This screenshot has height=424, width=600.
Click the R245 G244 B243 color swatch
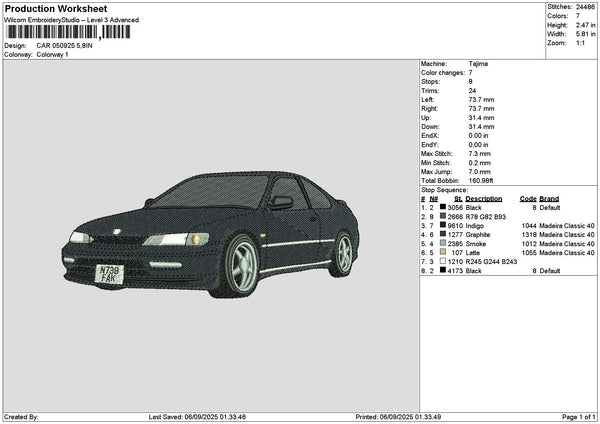(443, 261)
